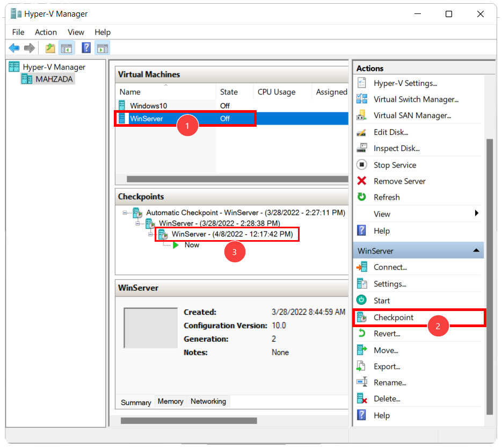This screenshot has width=502, height=448.
Task: Select the Now entry in Checkpoints
Action: [x=192, y=245]
